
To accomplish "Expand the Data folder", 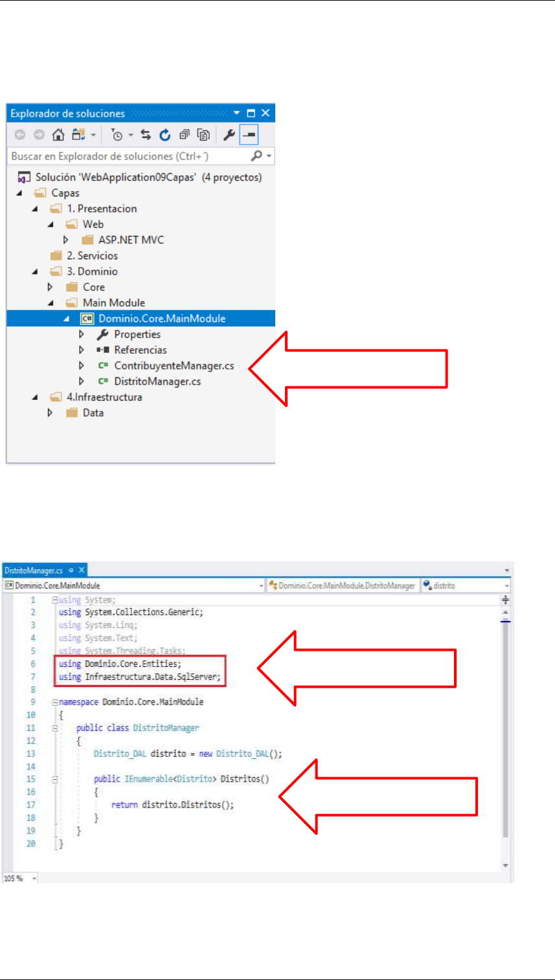I will click(x=50, y=412).
